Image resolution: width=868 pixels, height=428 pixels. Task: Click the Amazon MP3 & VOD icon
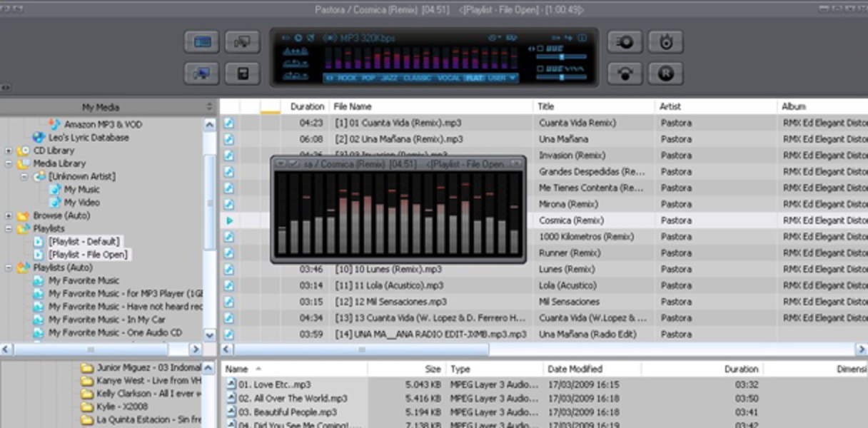click(55, 124)
